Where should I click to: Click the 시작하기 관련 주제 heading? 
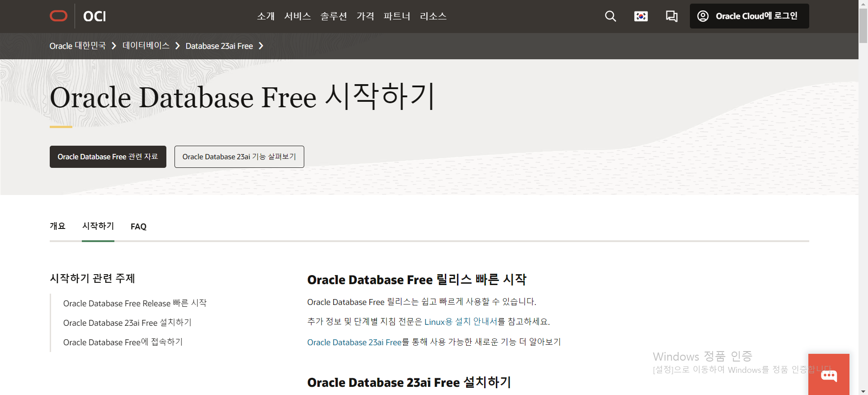tap(92, 278)
